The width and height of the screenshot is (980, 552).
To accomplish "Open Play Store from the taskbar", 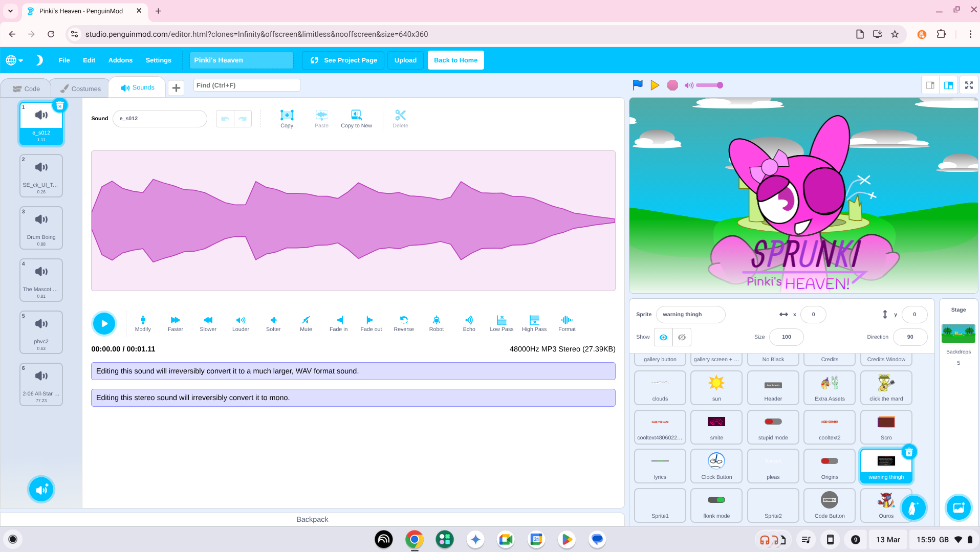I will click(x=567, y=539).
